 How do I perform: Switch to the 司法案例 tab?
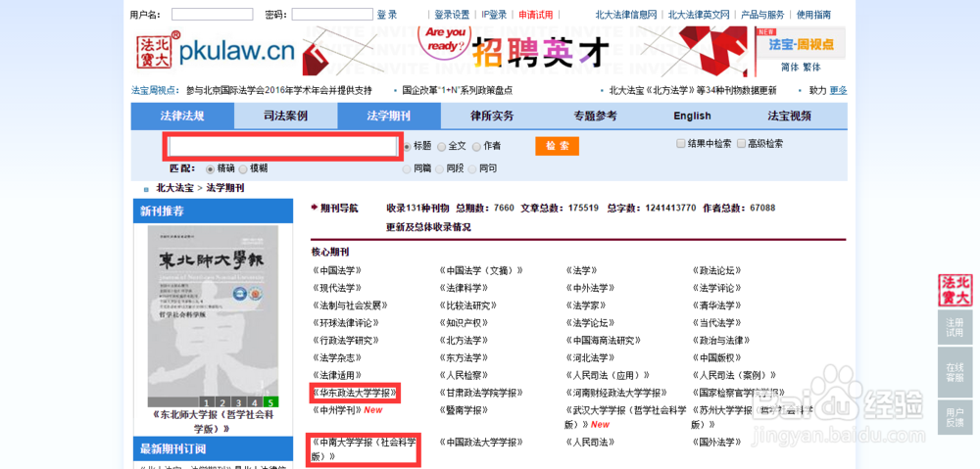tap(285, 116)
